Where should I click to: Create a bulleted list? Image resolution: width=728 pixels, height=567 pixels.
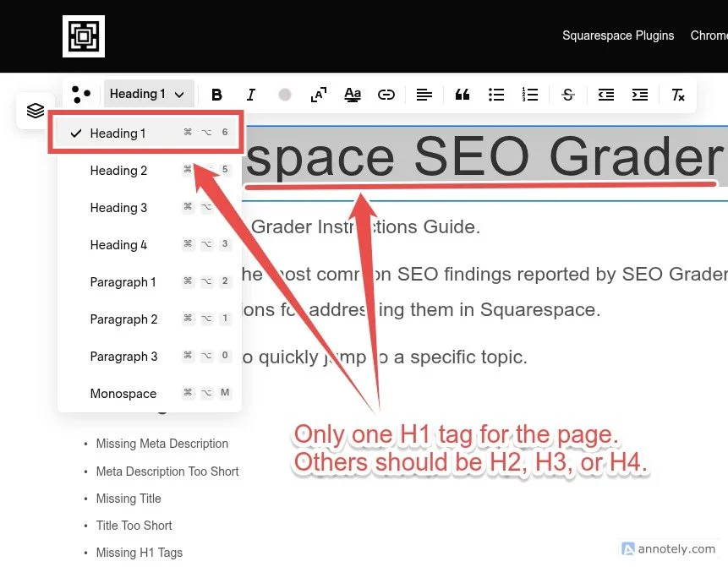pyautogui.click(x=496, y=95)
